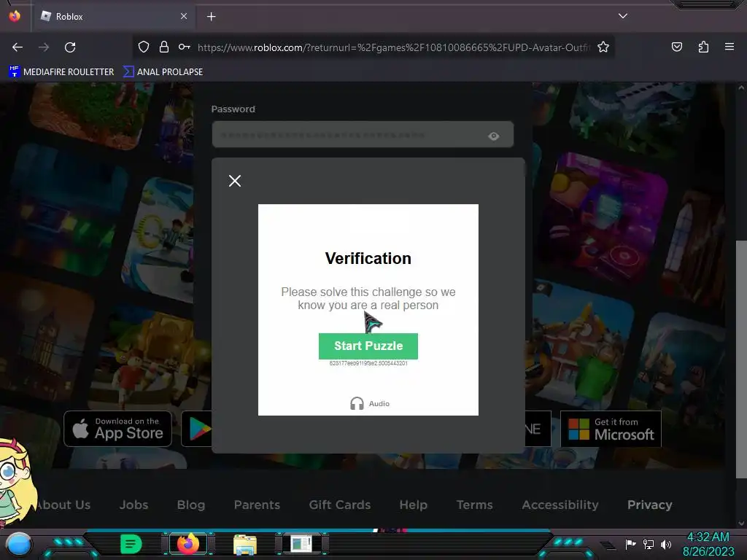Expand the list all tabs chevron
Image resolution: width=747 pixels, height=560 pixels.
click(x=623, y=16)
